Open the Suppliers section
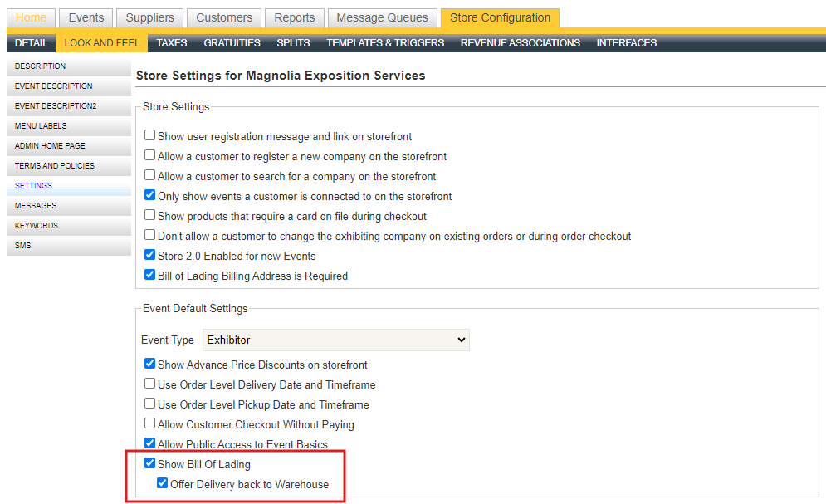 point(149,17)
